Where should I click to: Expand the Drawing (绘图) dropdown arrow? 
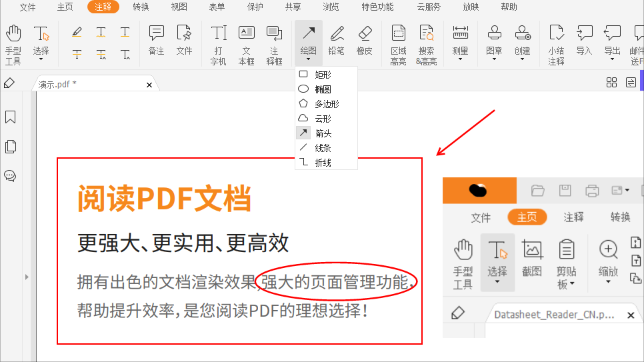308,59
